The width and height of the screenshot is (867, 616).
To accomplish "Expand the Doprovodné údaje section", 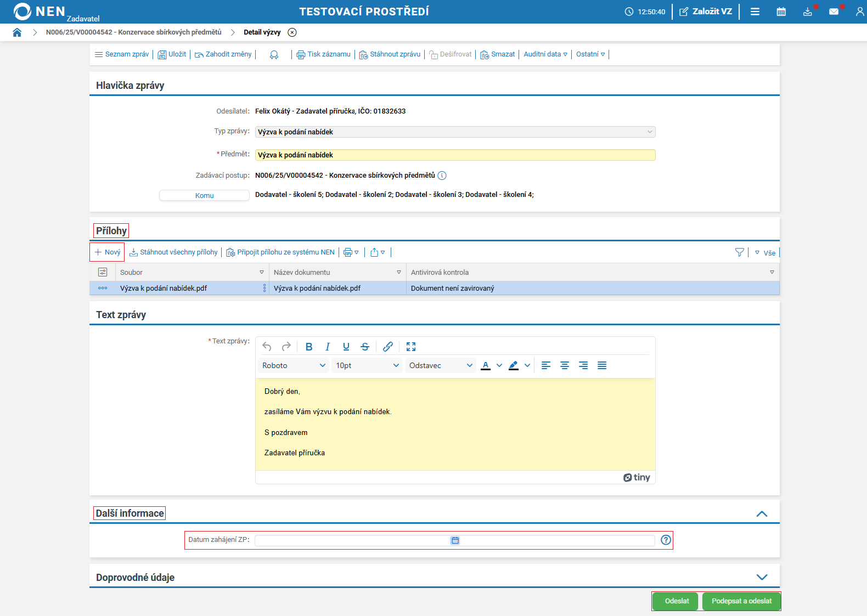I will click(x=762, y=577).
